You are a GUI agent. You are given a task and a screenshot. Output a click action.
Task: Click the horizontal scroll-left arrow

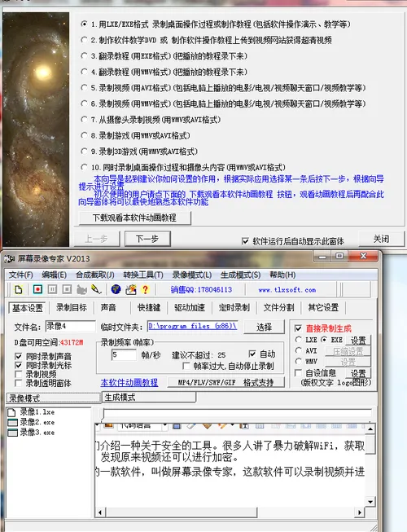coord(100,512)
